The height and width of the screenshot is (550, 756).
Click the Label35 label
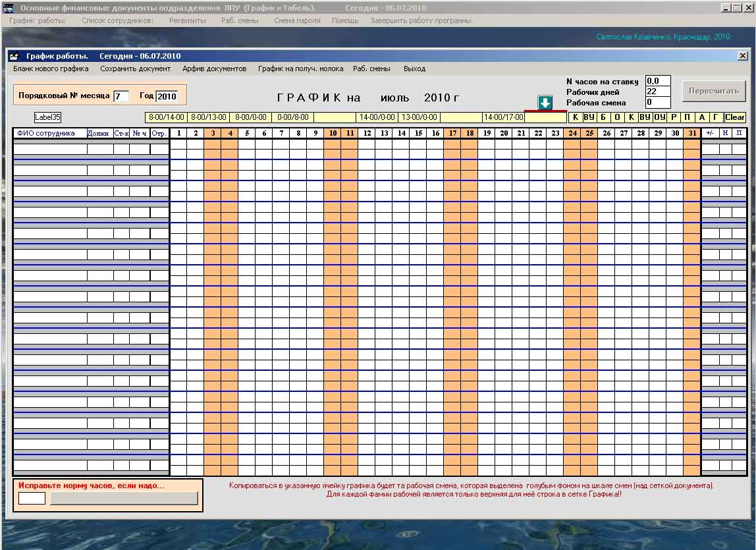[47, 117]
